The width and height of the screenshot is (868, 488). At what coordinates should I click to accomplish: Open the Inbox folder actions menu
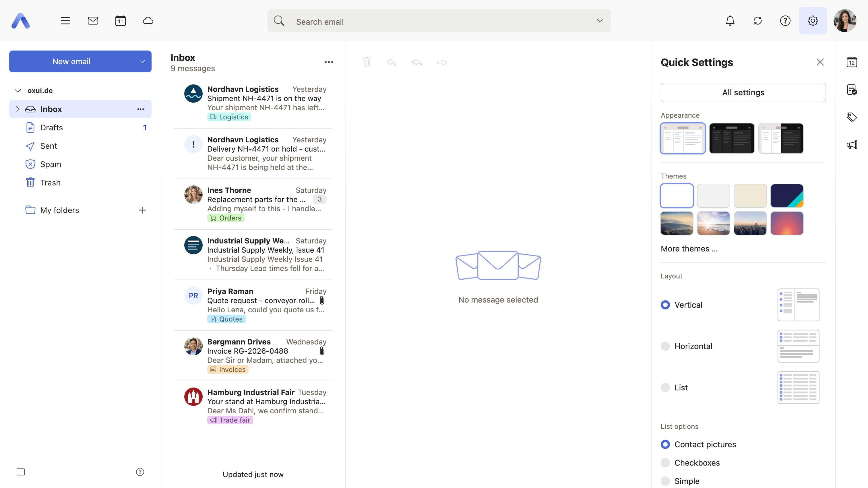tap(141, 109)
